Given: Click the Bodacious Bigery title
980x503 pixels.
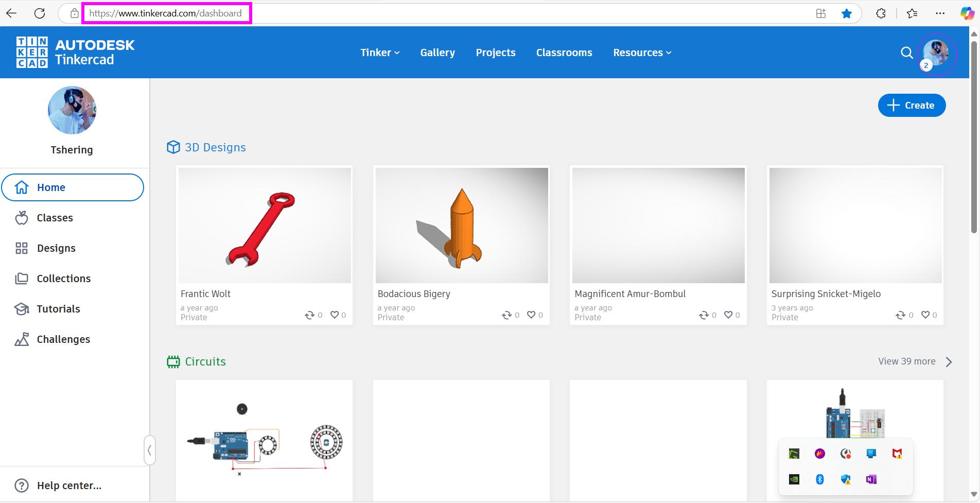Looking at the screenshot, I should (x=414, y=294).
